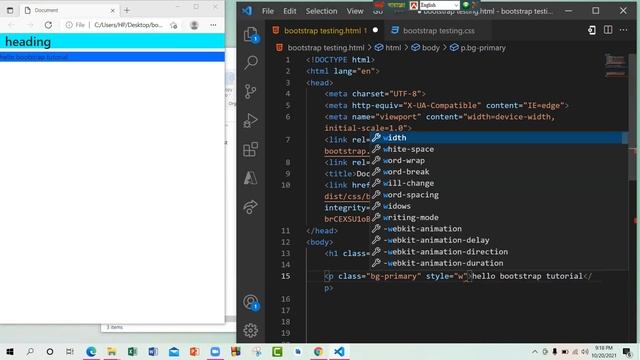This screenshot has height=360, width=640.
Task: Choose widows suggestion
Action: [x=499, y=206]
